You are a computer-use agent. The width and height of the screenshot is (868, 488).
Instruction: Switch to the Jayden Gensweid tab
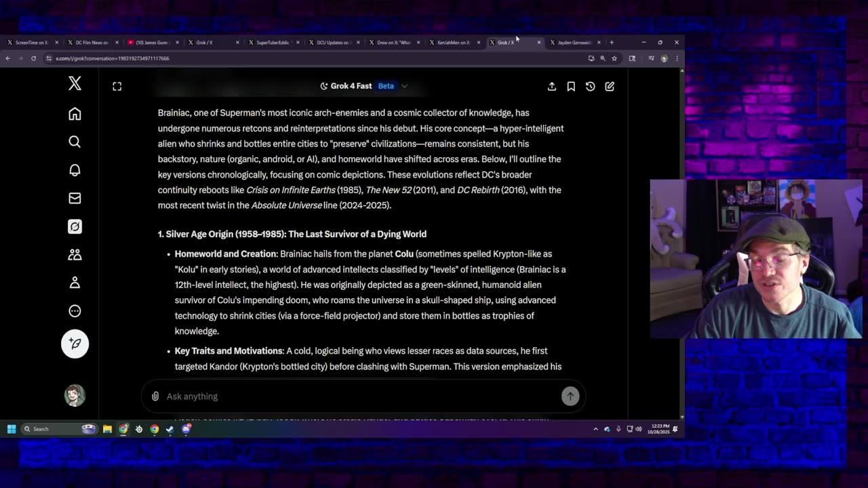pyautogui.click(x=574, y=43)
